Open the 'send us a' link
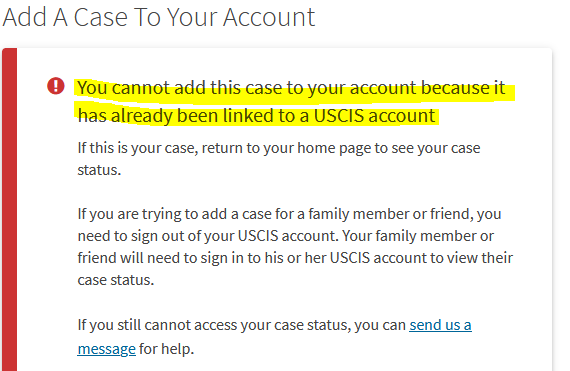Image resolution: width=570 pixels, height=371 pixels. pos(440,325)
